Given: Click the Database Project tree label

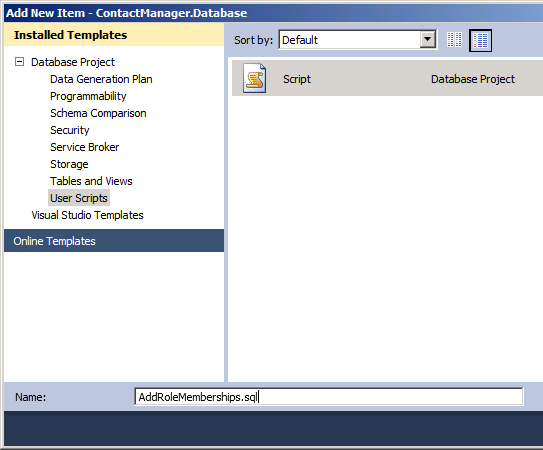Looking at the screenshot, I should tap(73, 62).
